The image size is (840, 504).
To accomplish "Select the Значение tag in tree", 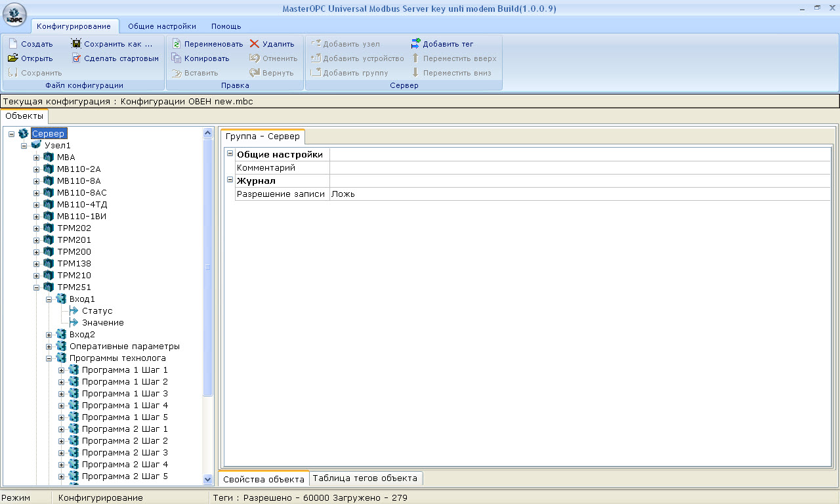I will 103,323.
